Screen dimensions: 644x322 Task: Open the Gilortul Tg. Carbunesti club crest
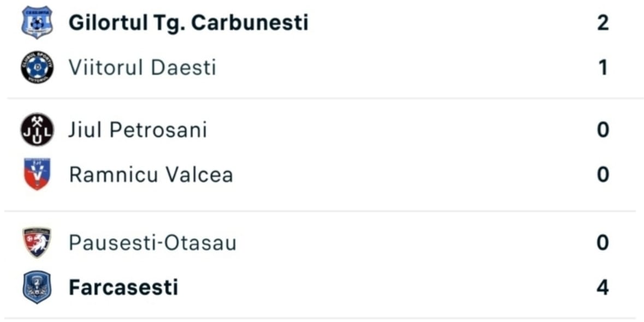click(37, 22)
